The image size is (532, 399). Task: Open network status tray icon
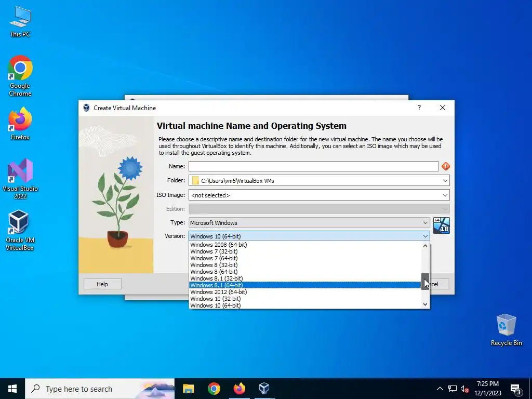(453, 389)
